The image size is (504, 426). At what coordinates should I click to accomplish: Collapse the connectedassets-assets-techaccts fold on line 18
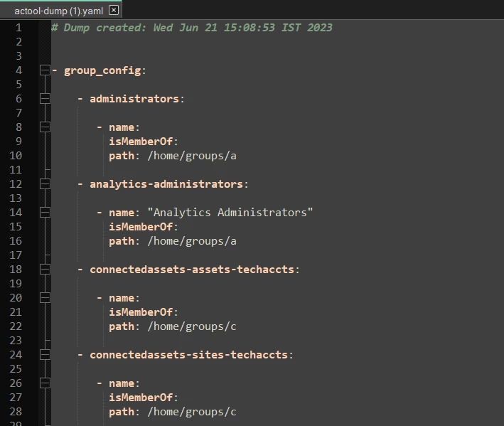[45, 269]
